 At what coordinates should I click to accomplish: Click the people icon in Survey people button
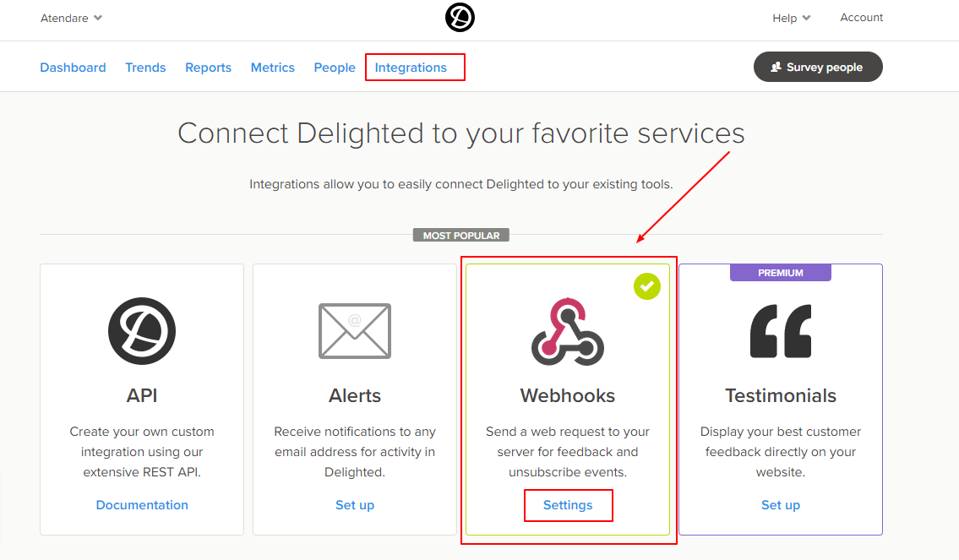[x=776, y=67]
